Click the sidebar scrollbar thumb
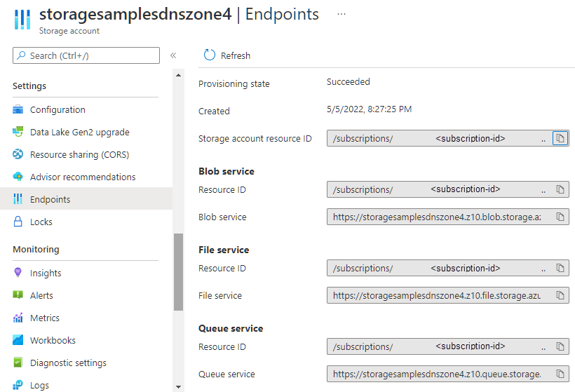 (178, 271)
